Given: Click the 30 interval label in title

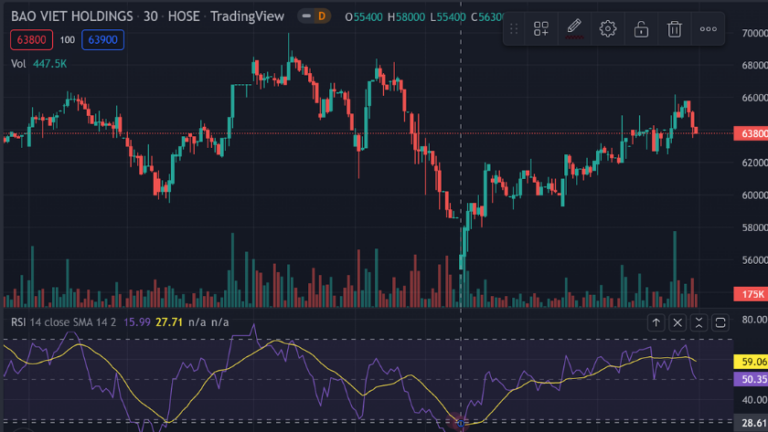Looking at the screenshot, I should click(x=150, y=16).
